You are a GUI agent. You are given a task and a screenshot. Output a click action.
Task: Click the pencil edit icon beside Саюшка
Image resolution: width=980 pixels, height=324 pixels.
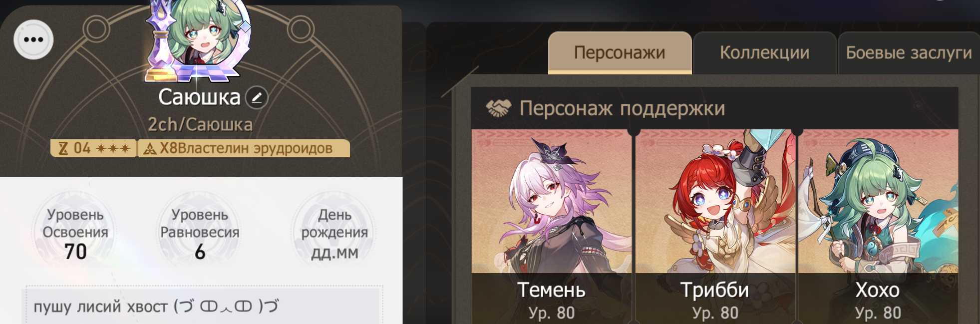[x=257, y=97]
